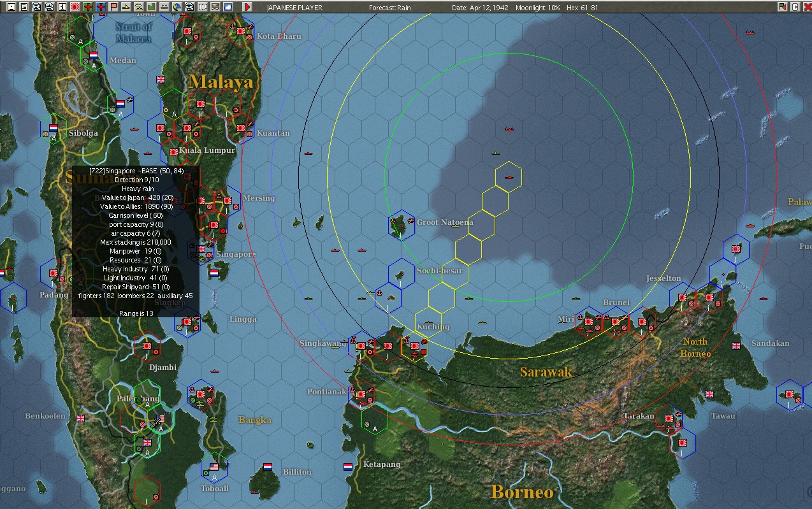
Task: Click the save game disk icon
Action: click(11, 7)
